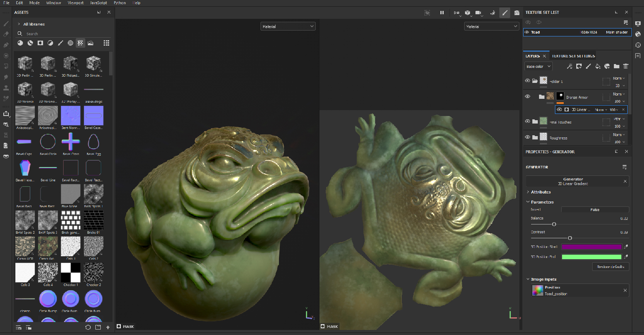Viewport: 644px width, 335px height.
Task: Open the rendering (Iray) camera mode
Action: click(517, 13)
